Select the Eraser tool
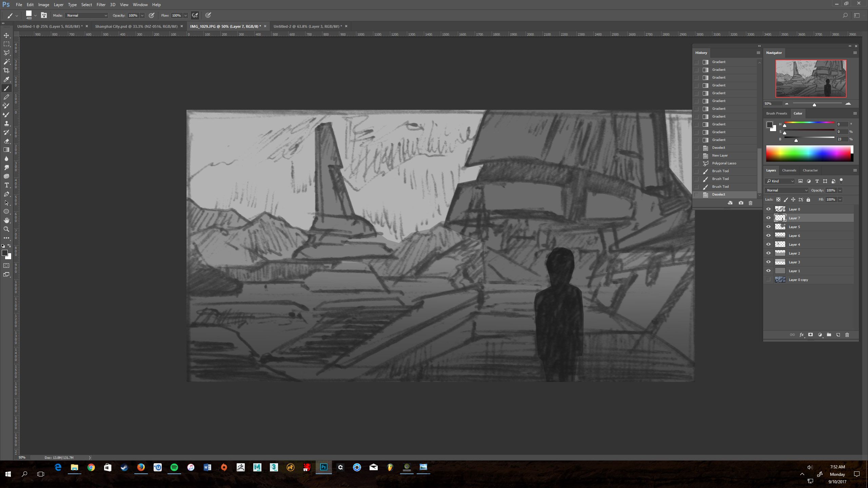The image size is (868, 488). tap(6, 141)
